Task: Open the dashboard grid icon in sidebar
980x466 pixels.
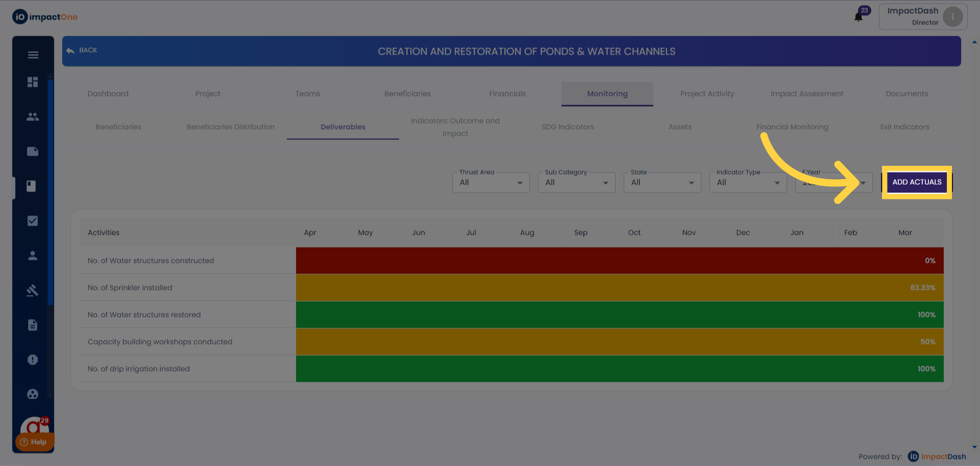Action: 33,82
